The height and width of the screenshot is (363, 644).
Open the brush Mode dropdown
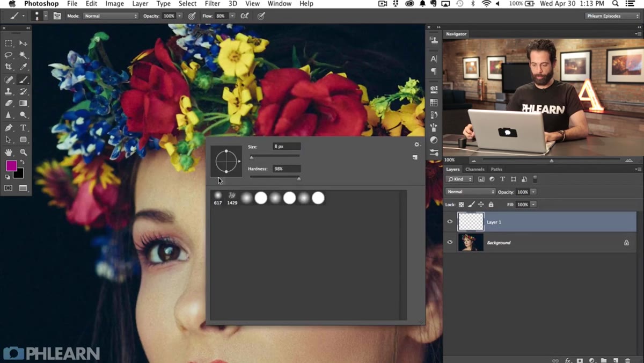[111, 16]
